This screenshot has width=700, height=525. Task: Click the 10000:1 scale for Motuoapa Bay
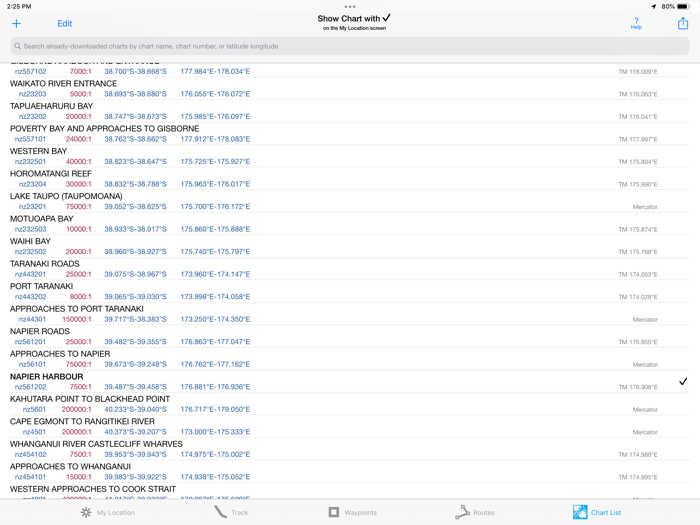pos(79,229)
